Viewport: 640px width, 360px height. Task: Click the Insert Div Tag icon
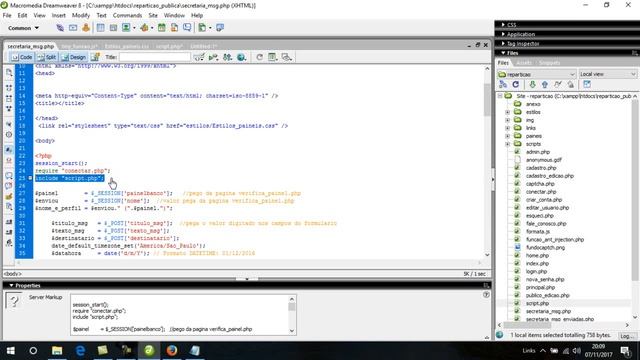(x=113, y=28)
